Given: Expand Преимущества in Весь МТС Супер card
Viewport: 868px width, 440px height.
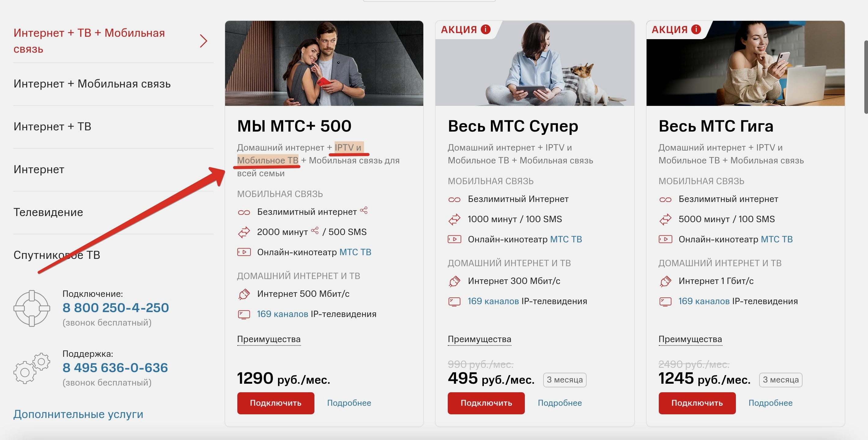Looking at the screenshot, I should tap(479, 339).
